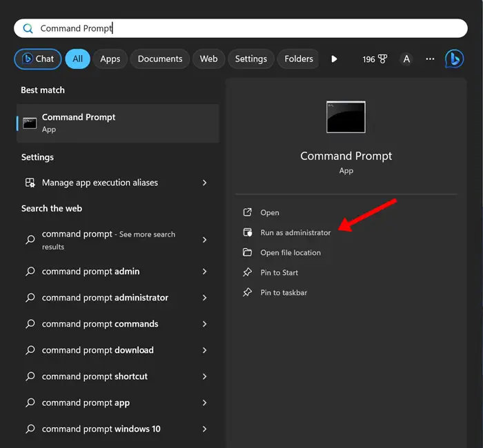This screenshot has height=448, width=483.
Task: Open the Bing Chat button
Action: (38, 59)
